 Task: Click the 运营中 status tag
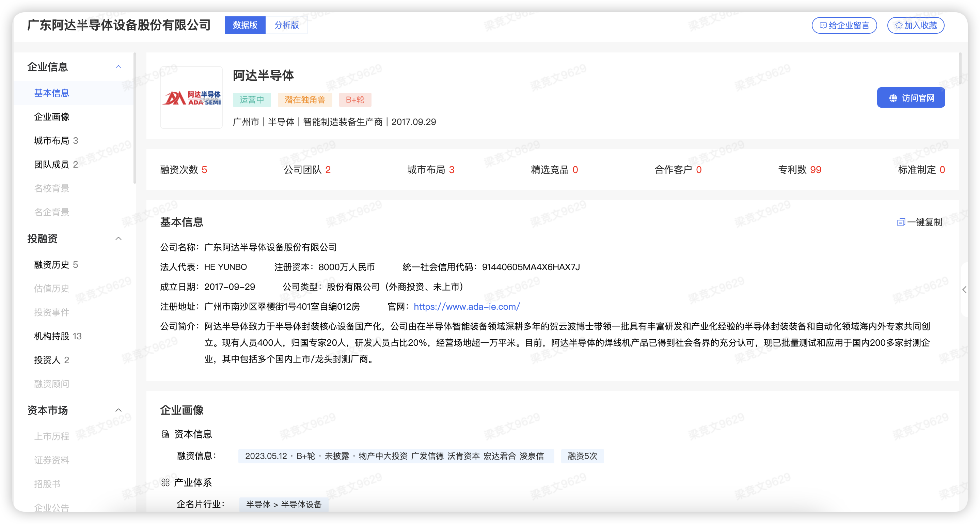[x=251, y=100]
